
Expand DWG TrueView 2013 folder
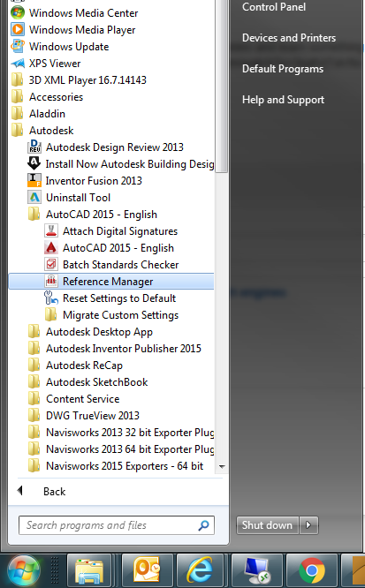83,416
